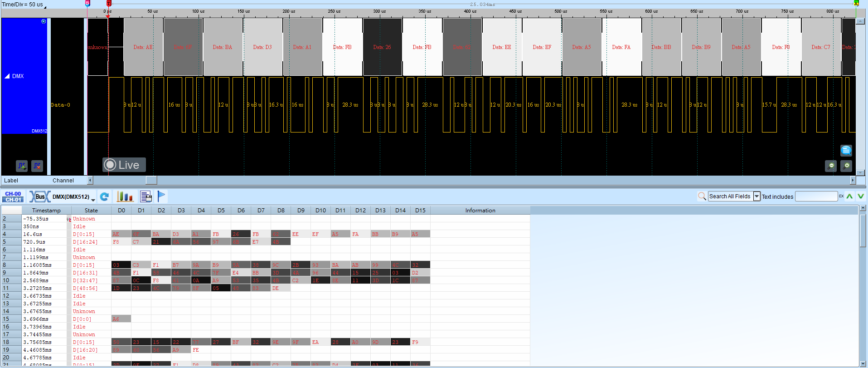Click the T trigger marker on ruler
The height and width of the screenshot is (368, 868).
click(108, 3)
